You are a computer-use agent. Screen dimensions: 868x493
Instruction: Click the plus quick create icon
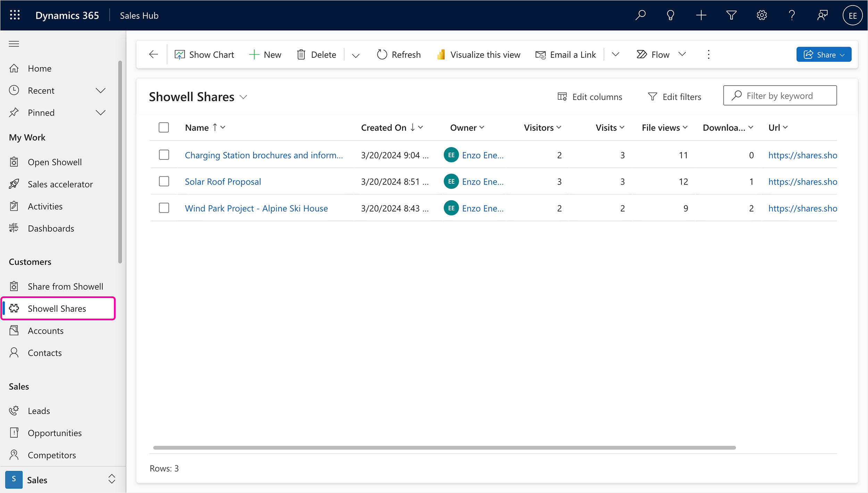click(x=701, y=15)
